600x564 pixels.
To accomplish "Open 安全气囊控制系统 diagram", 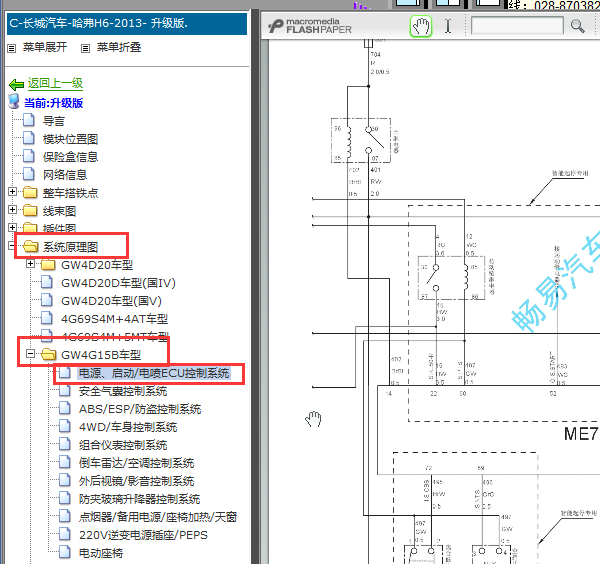I will [123, 391].
